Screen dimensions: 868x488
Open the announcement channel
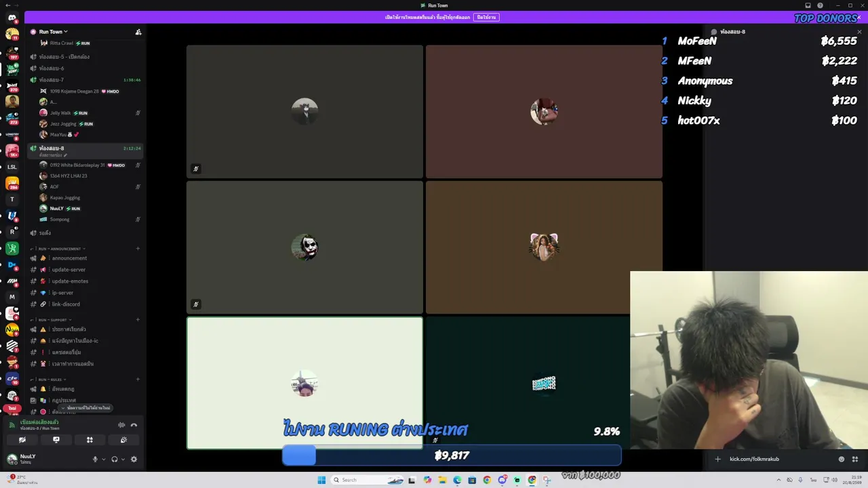coord(85,258)
